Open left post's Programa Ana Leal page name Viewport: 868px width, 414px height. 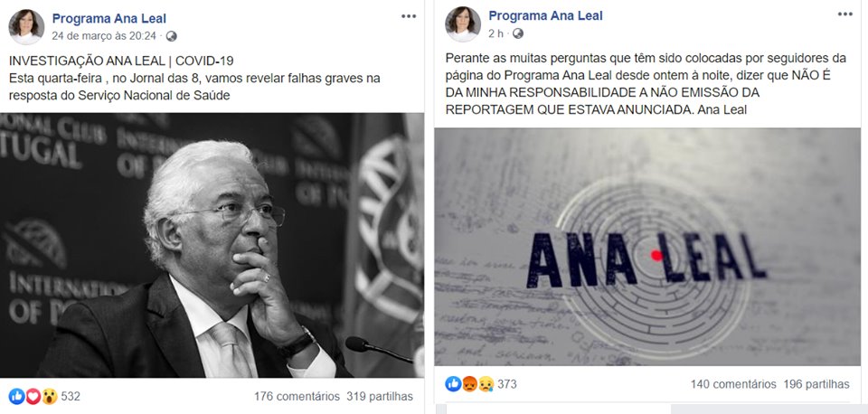click(x=109, y=19)
